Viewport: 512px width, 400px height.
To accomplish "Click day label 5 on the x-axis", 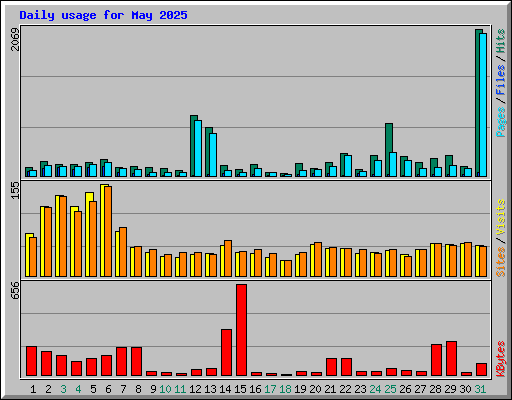I will pos(93,389).
